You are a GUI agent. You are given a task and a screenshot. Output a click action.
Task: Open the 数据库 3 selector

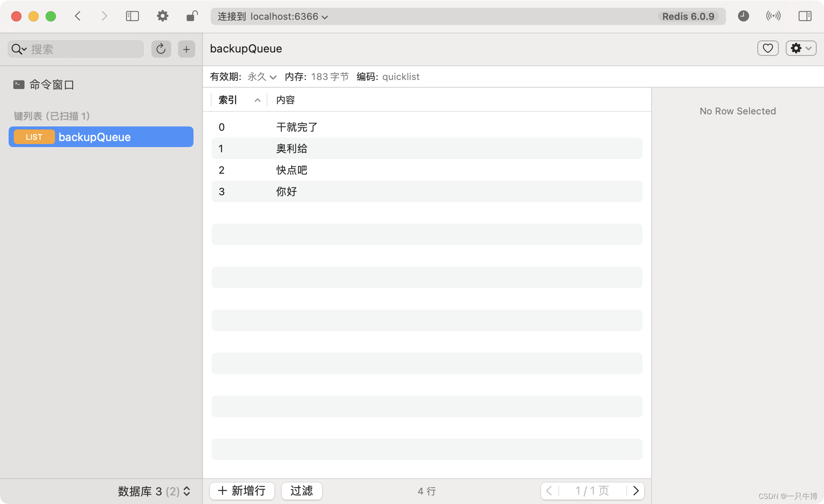[154, 491]
